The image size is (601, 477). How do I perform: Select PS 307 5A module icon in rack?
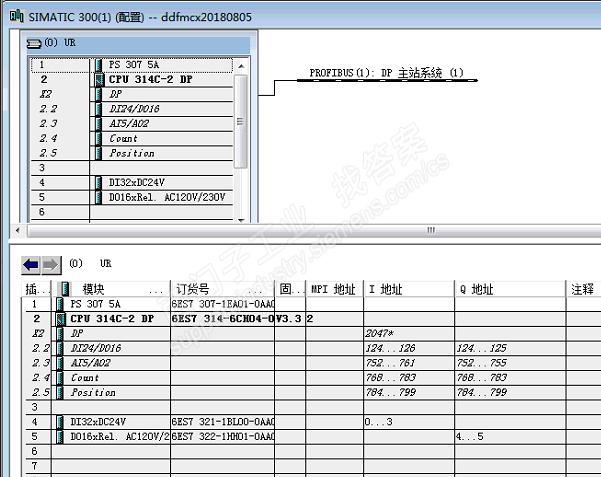tap(99, 65)
